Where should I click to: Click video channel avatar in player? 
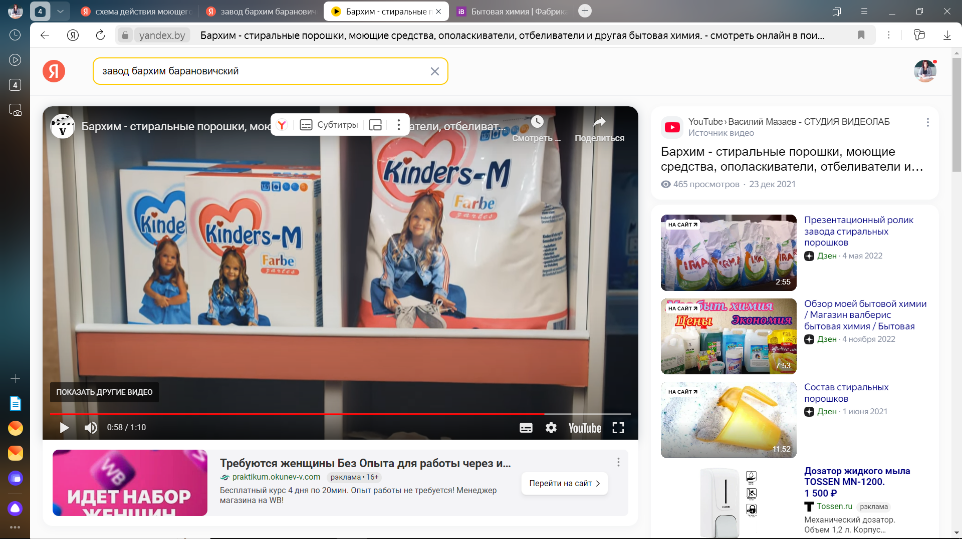[x=63, y=126]
